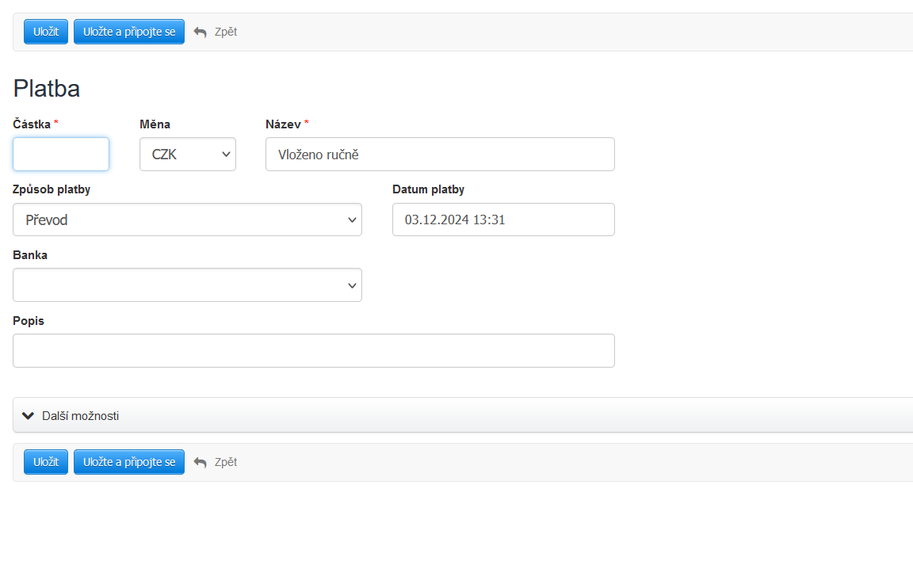Follow the Zpět link above the Platba heading
913x588 pixels.
(x=225, y=32)
